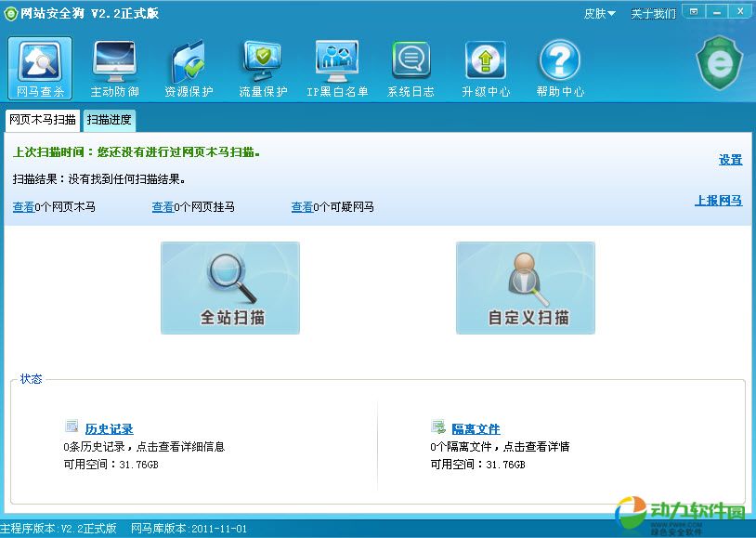Start the 自定义扫描 custom scan
The height and width of the screenshot is (538, 756).
(526, 288)
